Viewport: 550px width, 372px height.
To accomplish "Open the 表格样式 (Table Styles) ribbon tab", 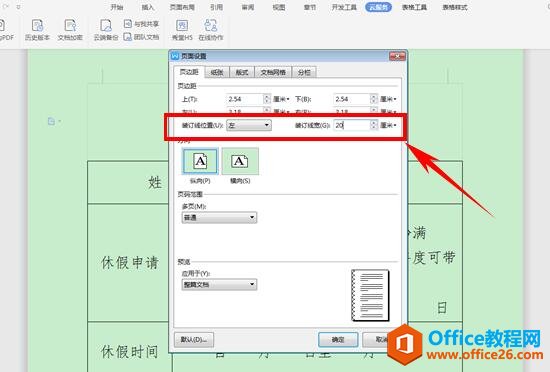I will [x=455, y=7].
